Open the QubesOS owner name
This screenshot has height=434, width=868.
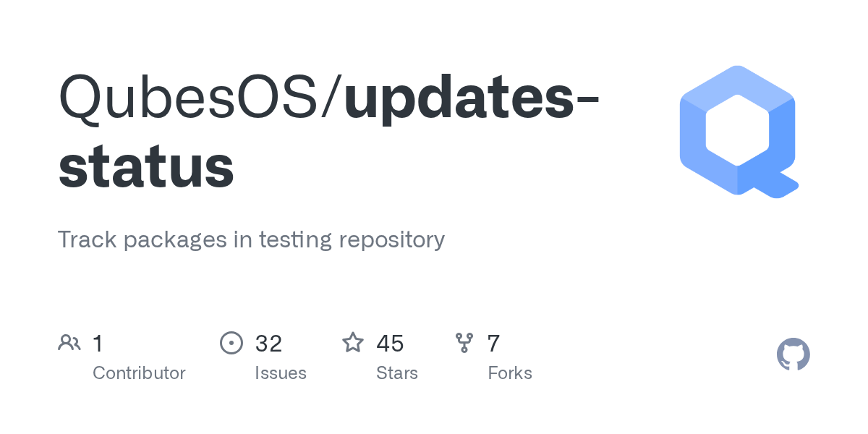point(190,97)
